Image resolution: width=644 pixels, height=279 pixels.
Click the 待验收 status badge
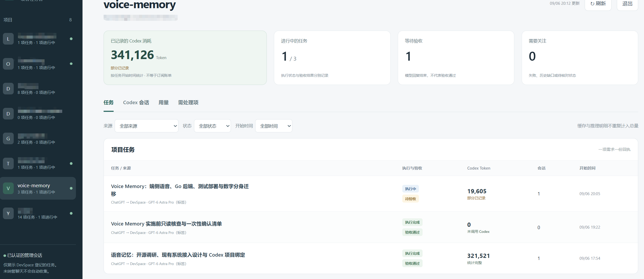tap(410, 199)
